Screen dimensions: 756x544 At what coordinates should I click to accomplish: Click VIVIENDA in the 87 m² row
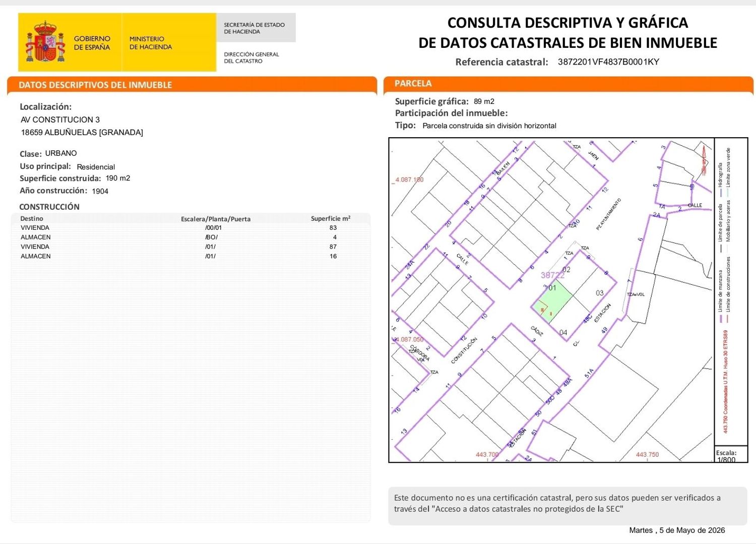click(35, 247)
